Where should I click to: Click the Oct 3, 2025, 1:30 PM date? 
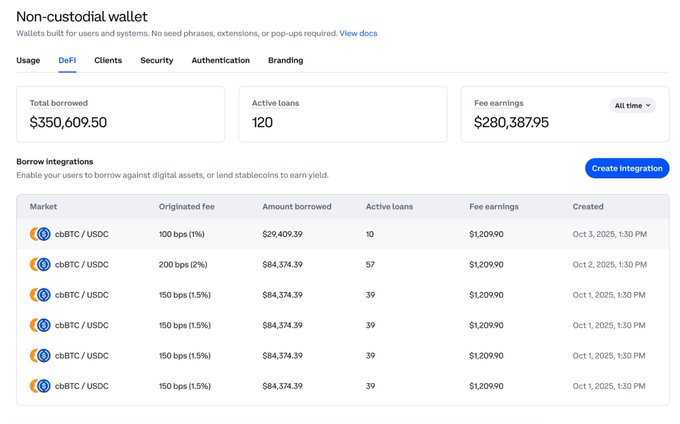(x=610, y=234)
